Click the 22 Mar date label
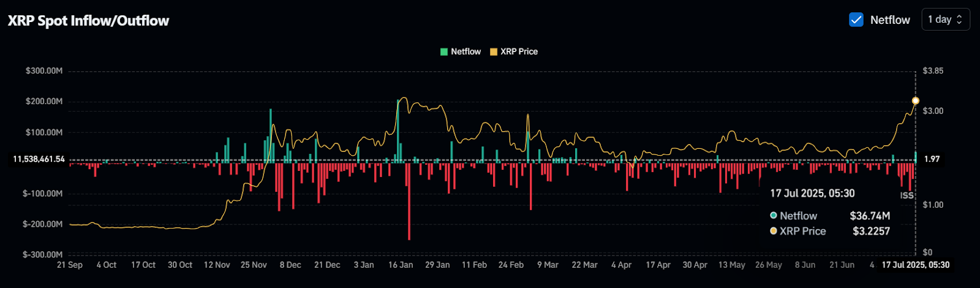This screenshot has height=288, width=980. tap(584, 265)
